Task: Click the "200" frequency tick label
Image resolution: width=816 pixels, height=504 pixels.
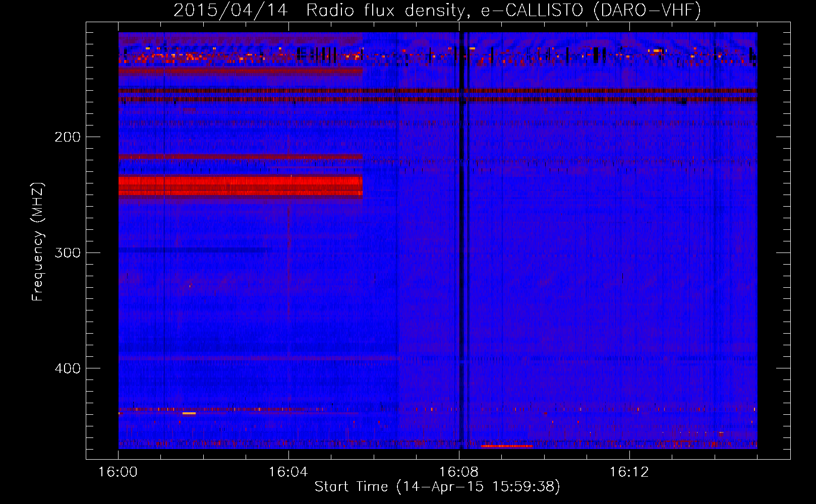Action: click(68, 137)
